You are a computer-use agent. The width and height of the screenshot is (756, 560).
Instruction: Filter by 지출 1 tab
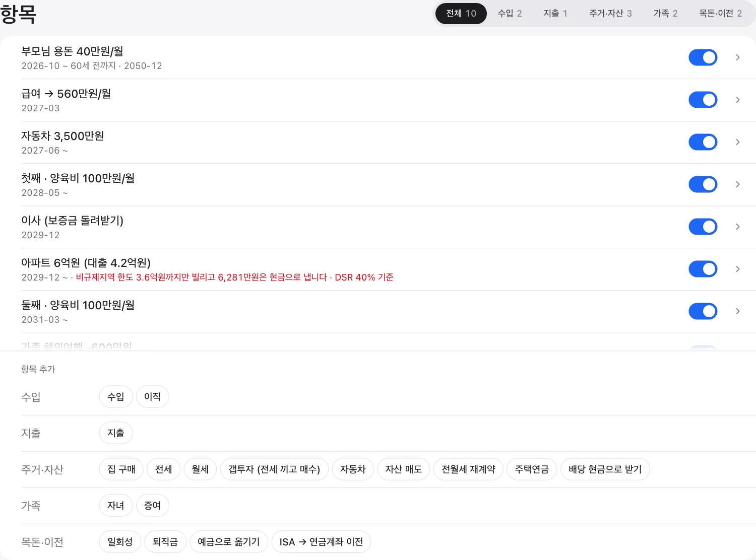coord(555,14)
